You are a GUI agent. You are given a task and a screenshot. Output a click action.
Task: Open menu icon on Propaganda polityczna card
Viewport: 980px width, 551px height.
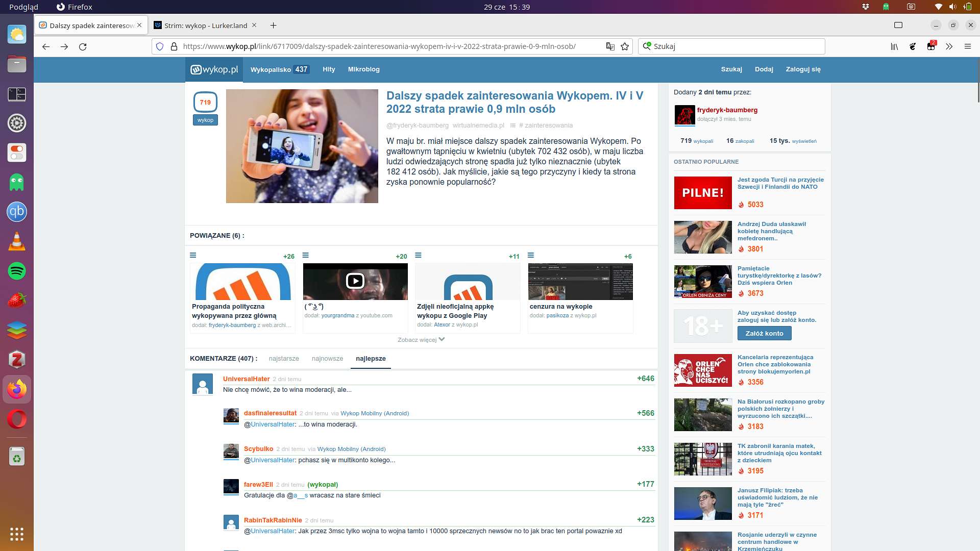click(x=193, y=255)
